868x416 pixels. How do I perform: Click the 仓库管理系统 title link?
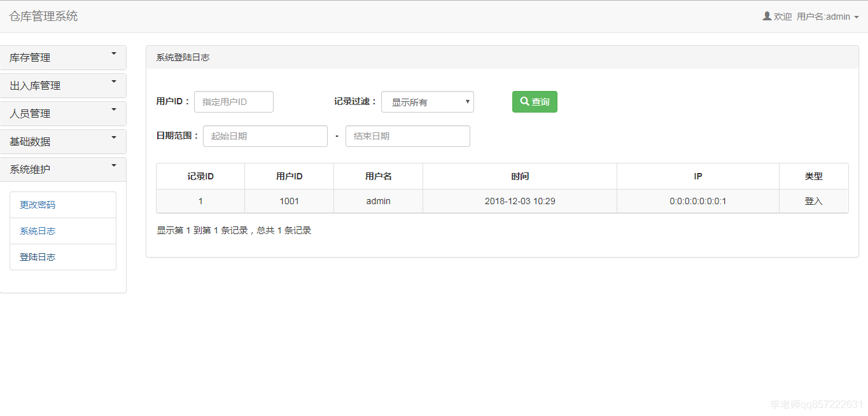[43, 17]
